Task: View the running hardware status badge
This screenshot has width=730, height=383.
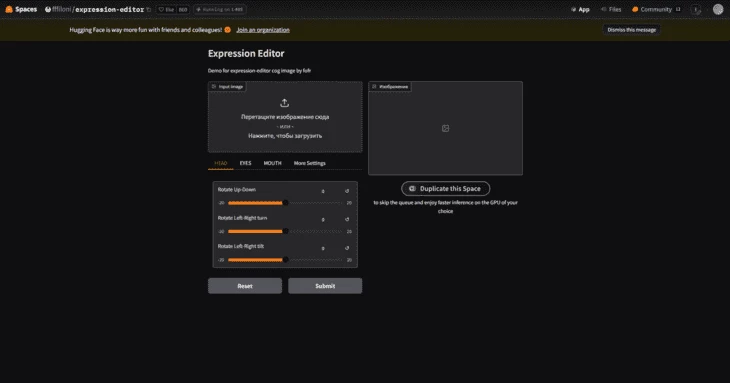Action: click(220, 9)
